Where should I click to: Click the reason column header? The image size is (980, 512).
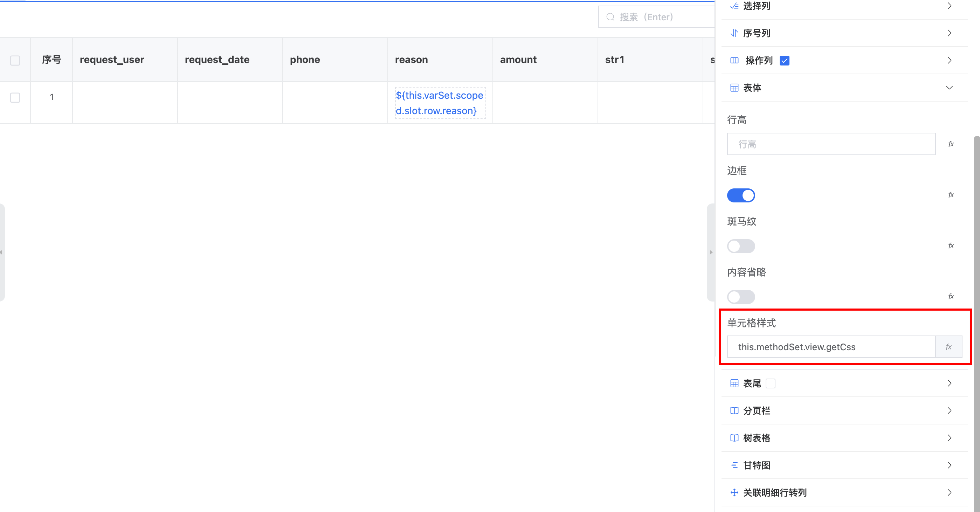click(x=440, y=60)
